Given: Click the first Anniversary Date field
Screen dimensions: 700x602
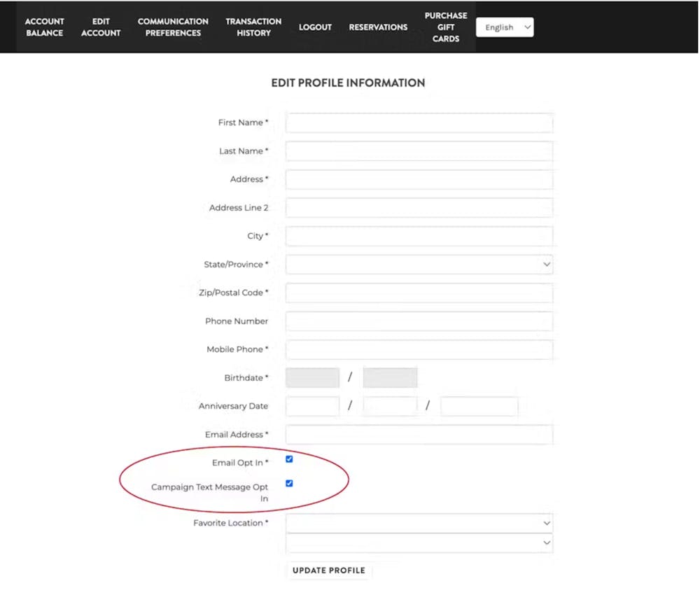Looking at the screenshot, I should 312,406.
